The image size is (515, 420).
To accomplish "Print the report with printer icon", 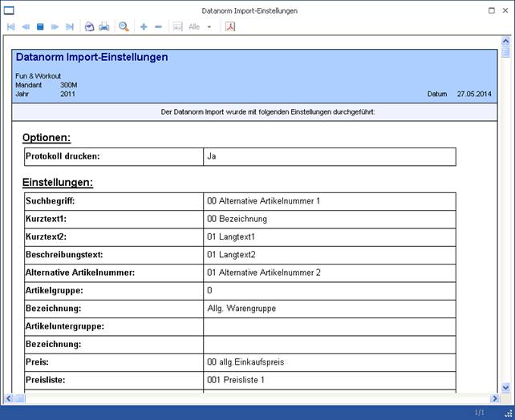I will coord(104,26).
